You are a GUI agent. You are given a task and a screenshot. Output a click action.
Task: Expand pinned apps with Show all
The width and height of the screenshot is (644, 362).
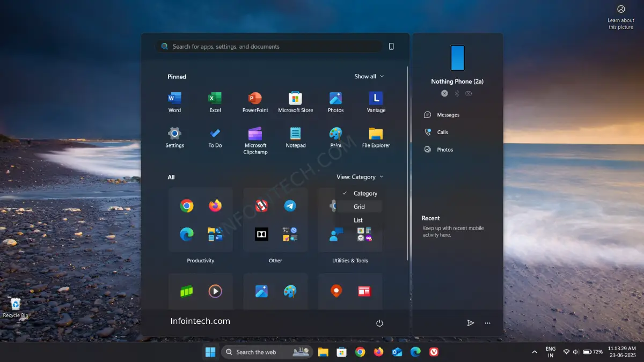pos(369,77)
